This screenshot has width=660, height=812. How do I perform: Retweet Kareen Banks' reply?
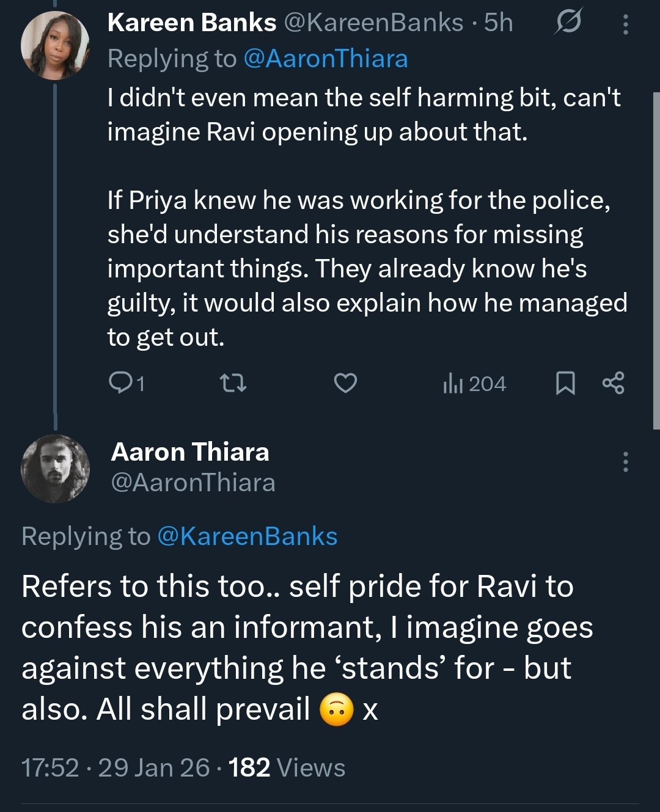pos(232,383)
